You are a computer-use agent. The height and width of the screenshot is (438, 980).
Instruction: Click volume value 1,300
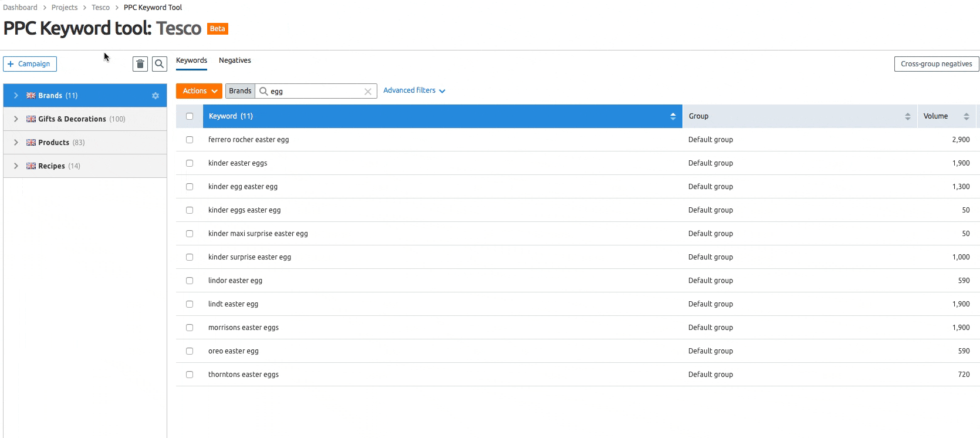click(x=961, y=187)
